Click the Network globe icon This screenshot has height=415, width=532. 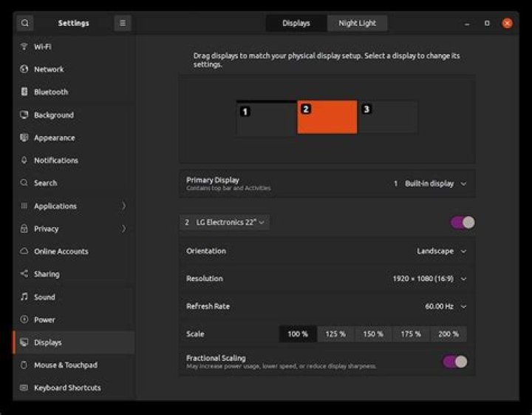tap(24, 69)
